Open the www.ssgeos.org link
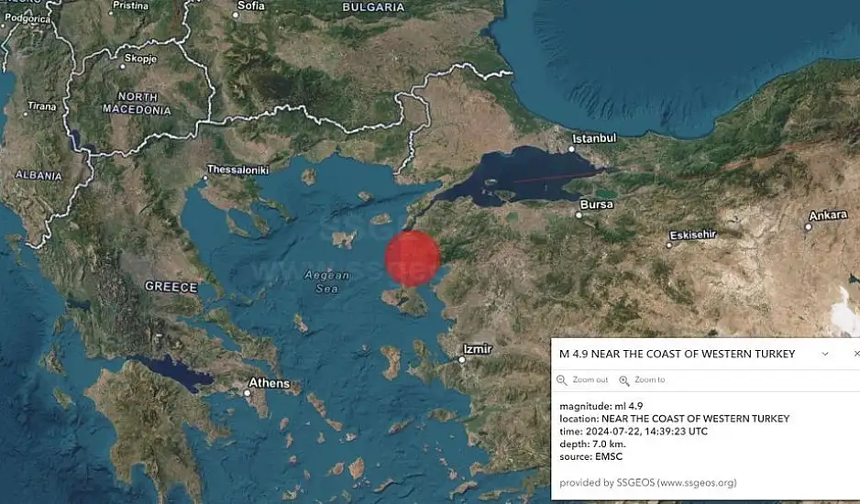 point(697,483)
